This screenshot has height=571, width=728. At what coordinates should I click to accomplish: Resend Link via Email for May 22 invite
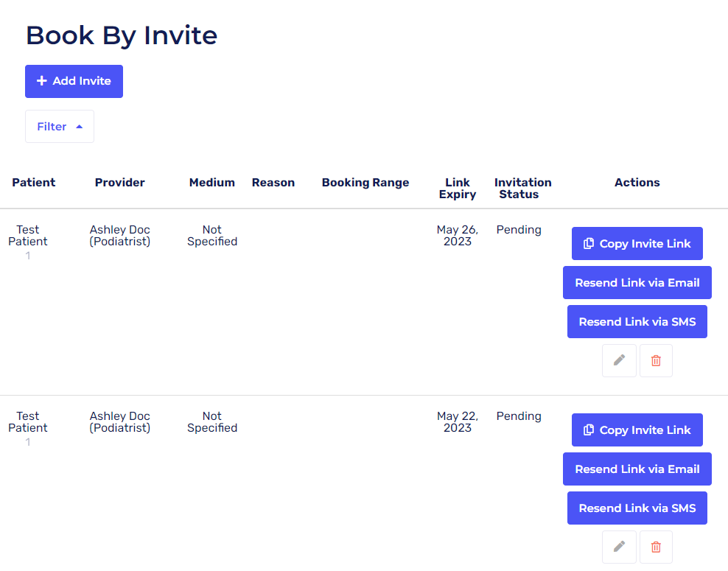637,469
